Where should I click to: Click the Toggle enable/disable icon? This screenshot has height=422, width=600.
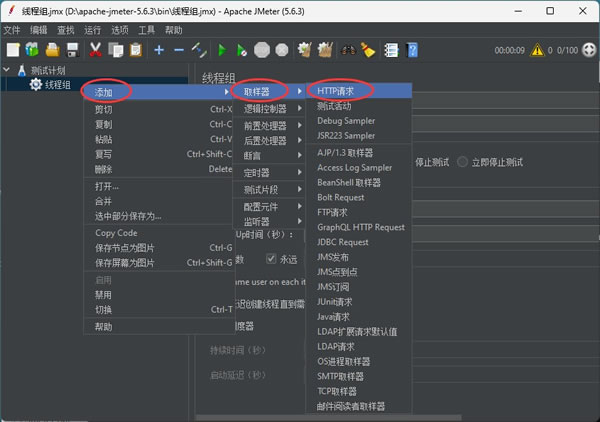point(199,50)
